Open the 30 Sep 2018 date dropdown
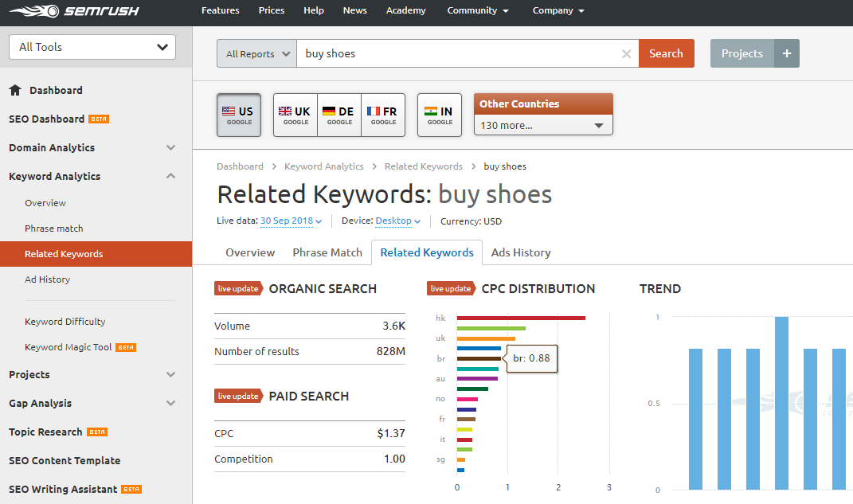 pyautogui.click(x=291, y=221)
